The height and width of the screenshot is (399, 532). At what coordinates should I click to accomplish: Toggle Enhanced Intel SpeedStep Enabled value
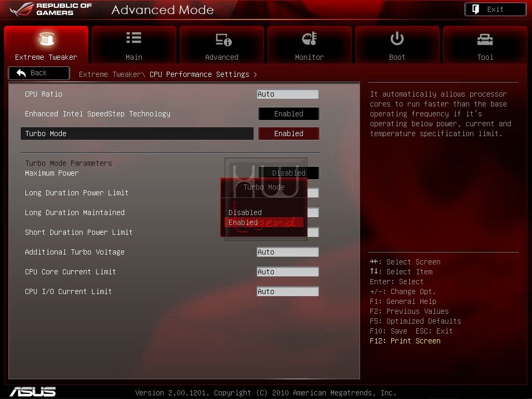click(x=289, y=114)
